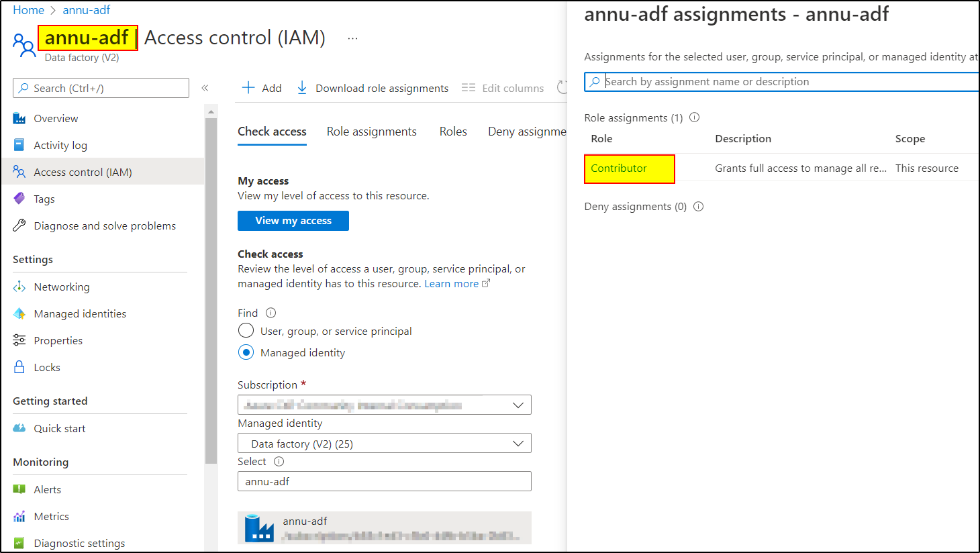The image size is (980, 553).
Task: Select User, group, or service principal radio
Action: [246, 331]
